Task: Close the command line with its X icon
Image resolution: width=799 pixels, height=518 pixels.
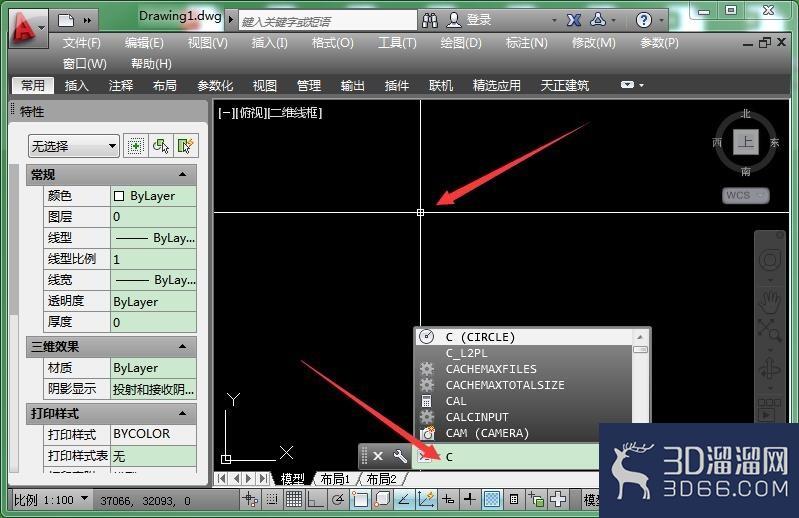Action: 378,456
